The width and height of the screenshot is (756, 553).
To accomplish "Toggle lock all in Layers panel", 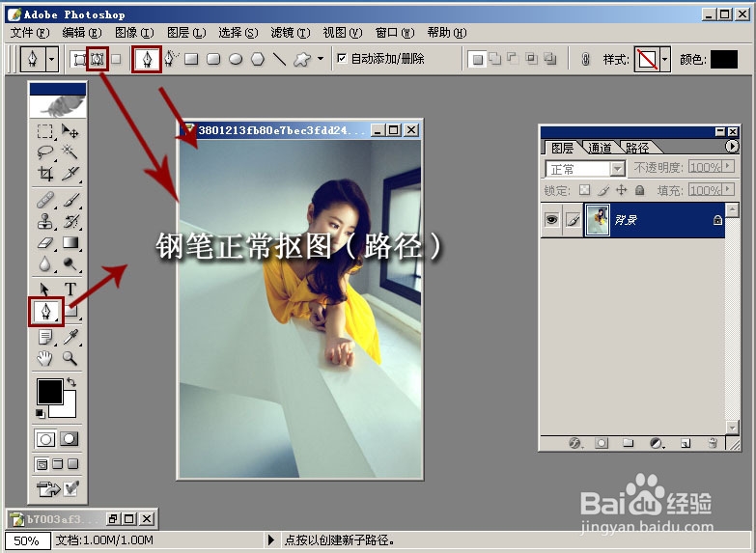I will point(640,190).
